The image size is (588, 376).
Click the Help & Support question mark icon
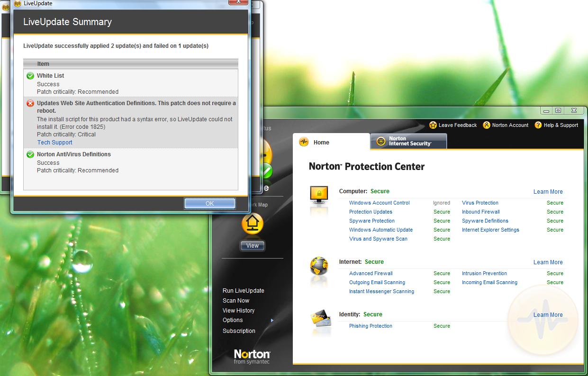(x=538, y=125)
